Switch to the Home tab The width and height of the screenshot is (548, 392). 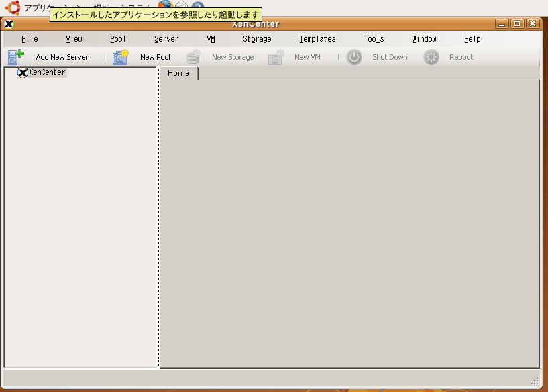pos(178,73)
